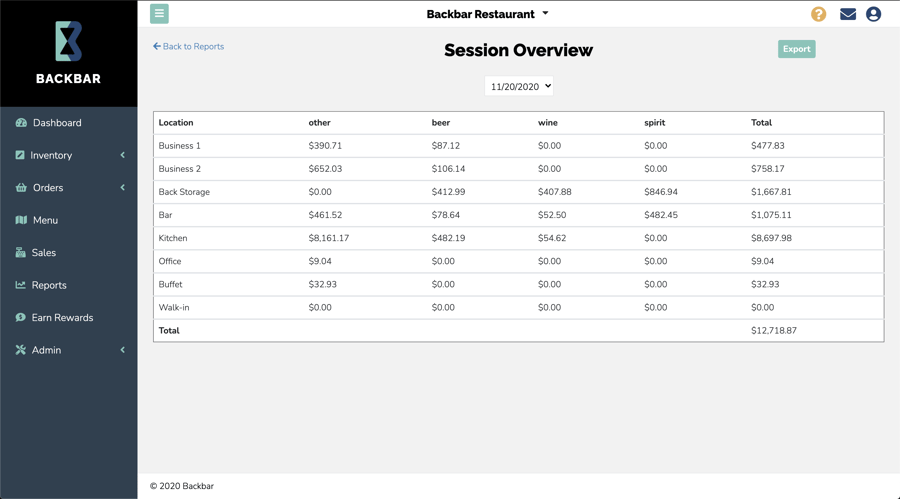Click the $106.14 beer cell
The height and width of the screenshot is (499, 900).
[x=448, y=169]
